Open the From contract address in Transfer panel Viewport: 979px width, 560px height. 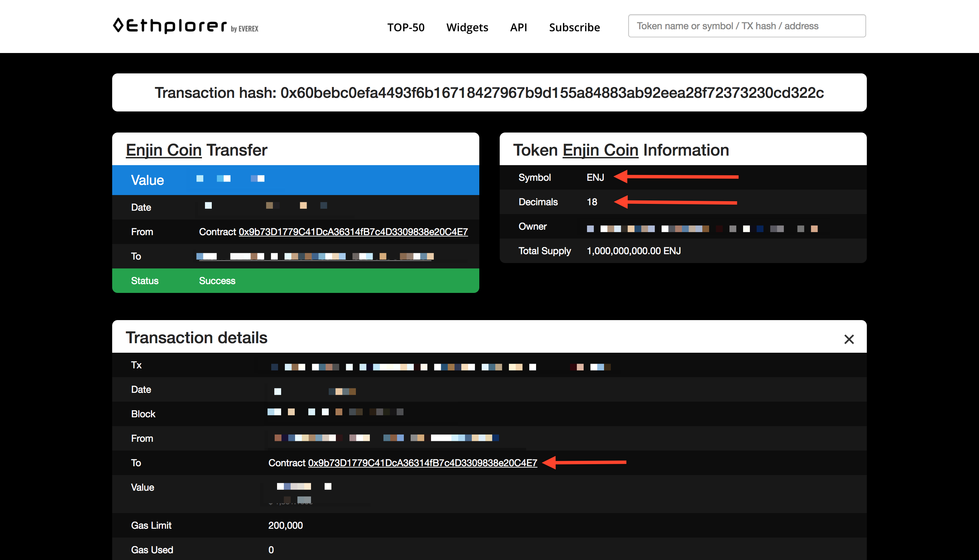353,231
